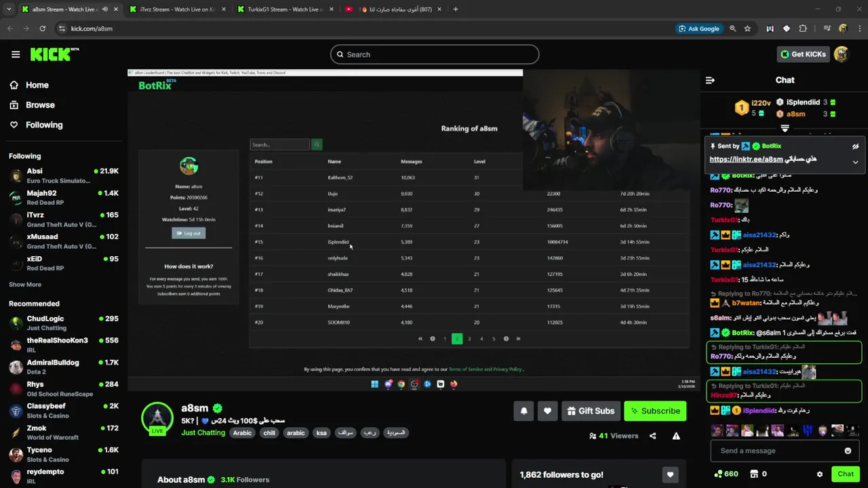Image resolution: width=868 pixels, height=488 pixels.
Task: Open Majah92 channel in sidebar
Action: (64, 197)
